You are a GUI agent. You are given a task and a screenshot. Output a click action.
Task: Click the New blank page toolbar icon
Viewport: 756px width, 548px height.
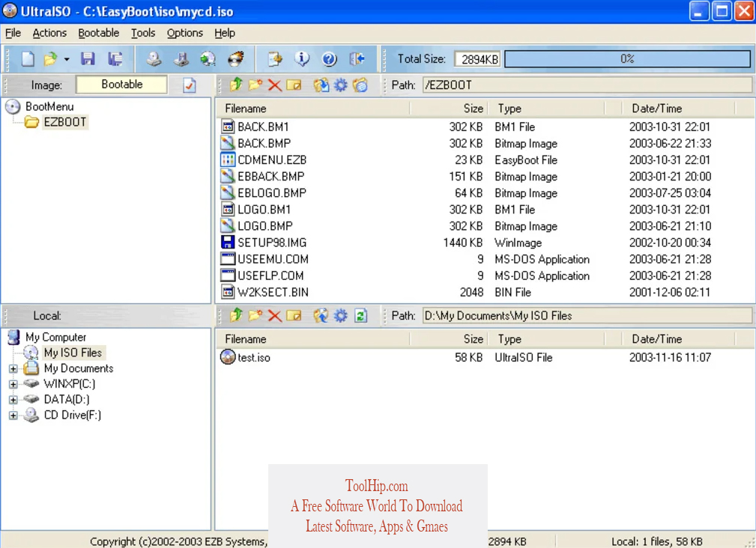pyautogui.click(x=28, y=58)
